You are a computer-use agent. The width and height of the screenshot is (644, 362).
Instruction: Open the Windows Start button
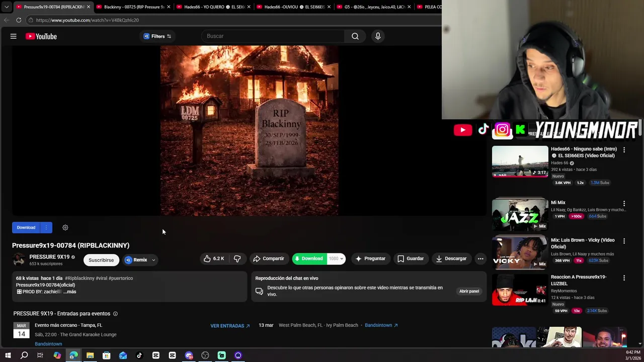coord(8,355)
